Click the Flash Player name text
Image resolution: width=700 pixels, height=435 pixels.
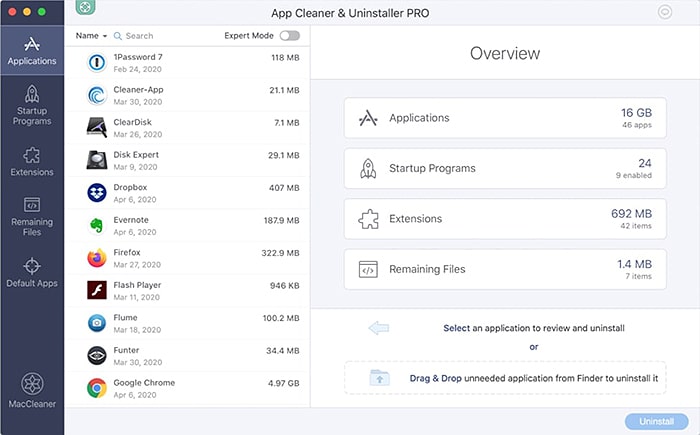point(137,285)
